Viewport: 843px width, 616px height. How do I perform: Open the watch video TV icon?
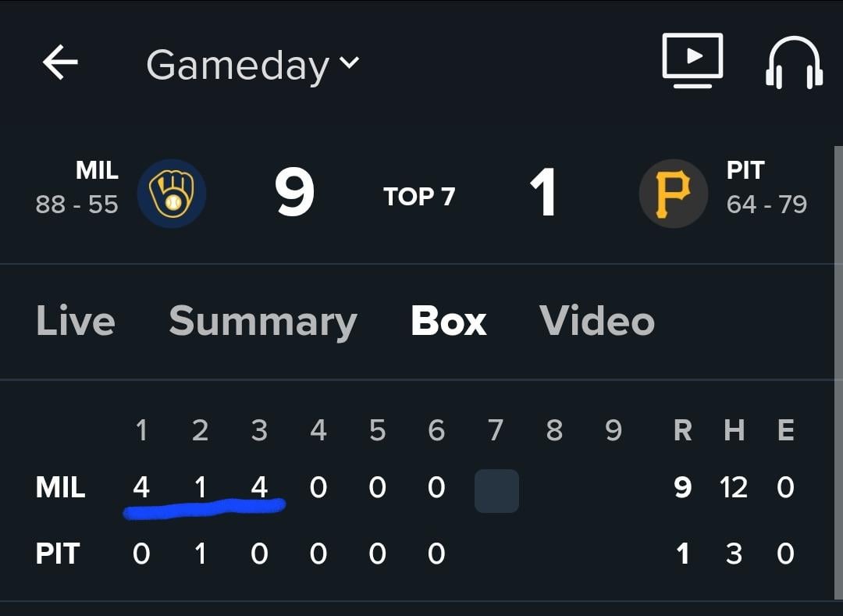point(692,59)
